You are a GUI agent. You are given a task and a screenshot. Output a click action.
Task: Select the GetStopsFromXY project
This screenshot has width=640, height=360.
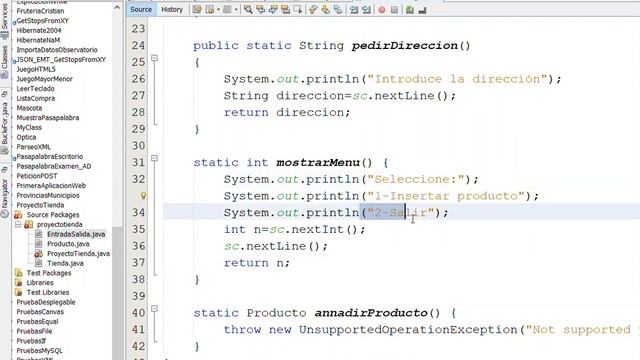[x=42, y=20]
